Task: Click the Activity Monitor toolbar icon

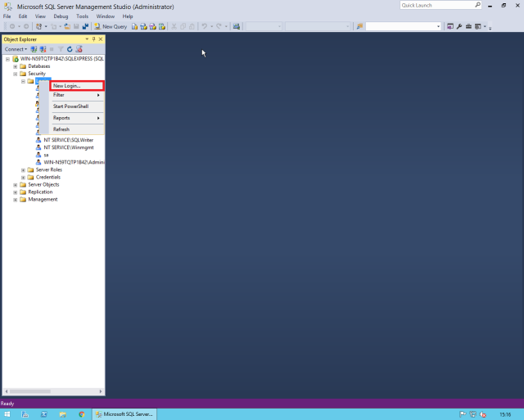Action: click(237, 26)
